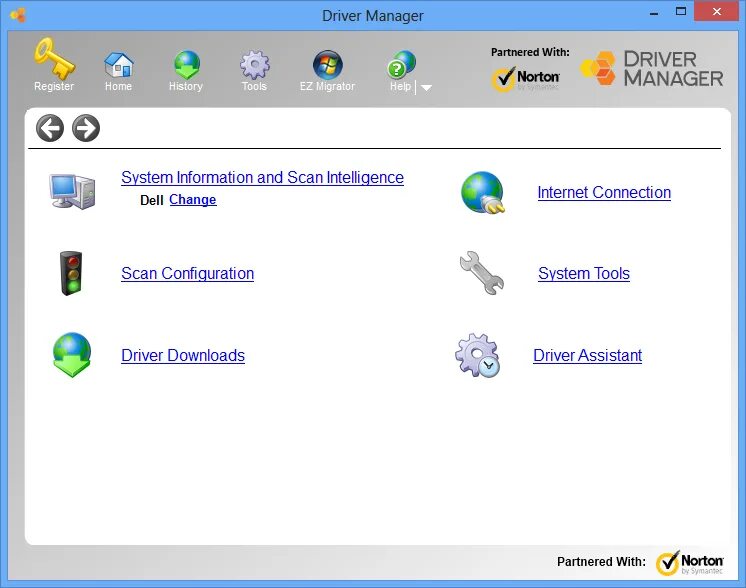Click the Register label in toolbar
This screenshot has height=588, width=746.
pyautogui.click(x=54, y=86)
